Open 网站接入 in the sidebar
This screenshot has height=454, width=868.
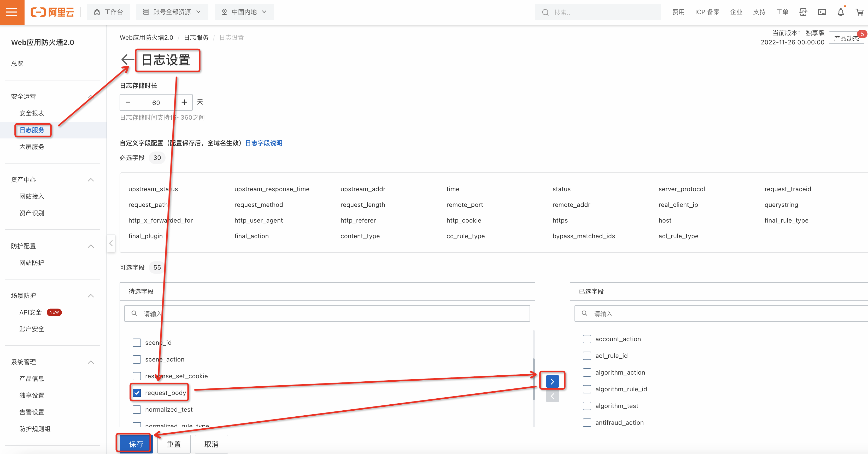tap(32, 196)
